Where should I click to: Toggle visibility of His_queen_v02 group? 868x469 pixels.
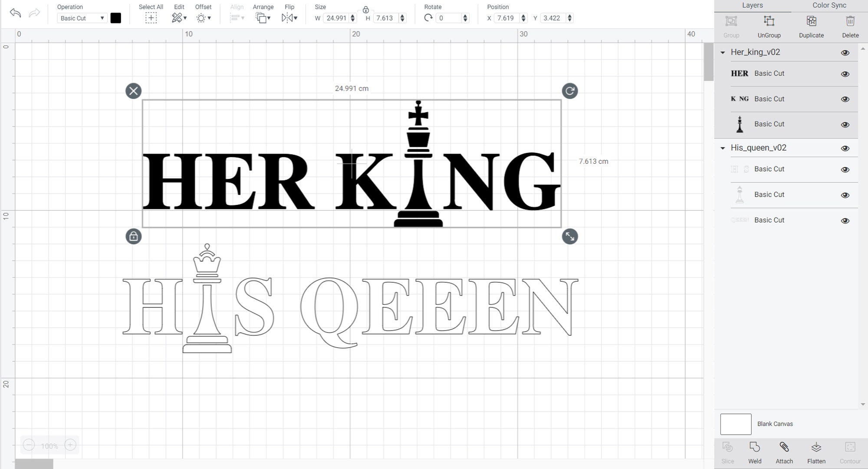pyautogui.click(x=845, y=148)
